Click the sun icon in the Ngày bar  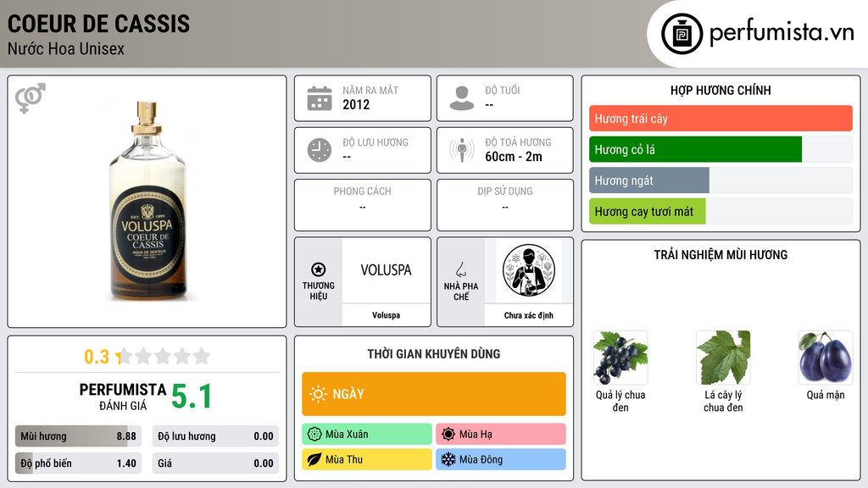(318, 394)
